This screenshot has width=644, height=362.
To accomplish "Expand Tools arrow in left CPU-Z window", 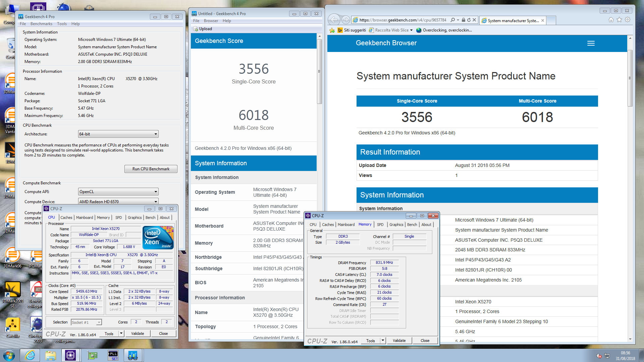I will tap(121, 334).
